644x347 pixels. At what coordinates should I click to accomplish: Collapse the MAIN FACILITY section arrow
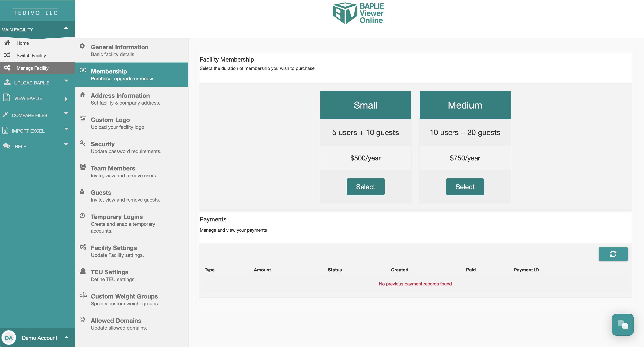point(66,28)
